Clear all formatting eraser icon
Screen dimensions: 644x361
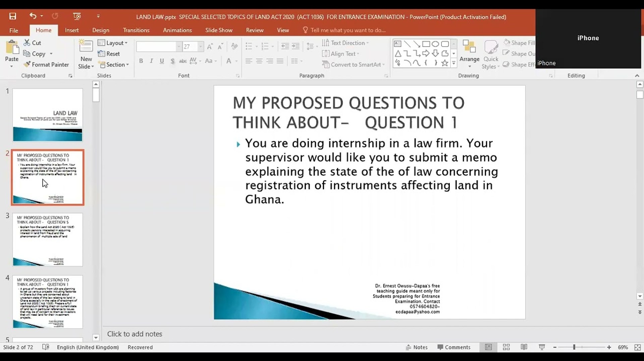coord(234,46)
